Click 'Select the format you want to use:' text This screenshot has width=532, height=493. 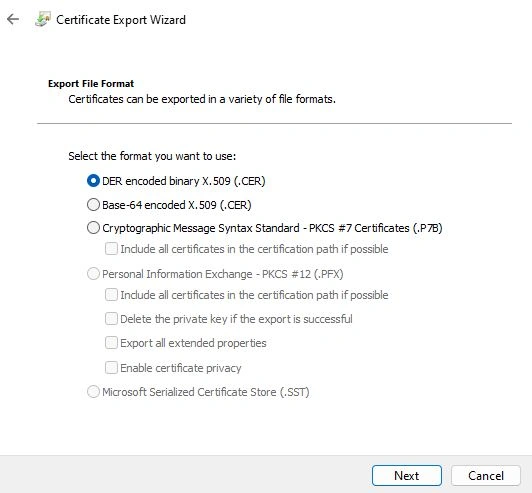152,156
